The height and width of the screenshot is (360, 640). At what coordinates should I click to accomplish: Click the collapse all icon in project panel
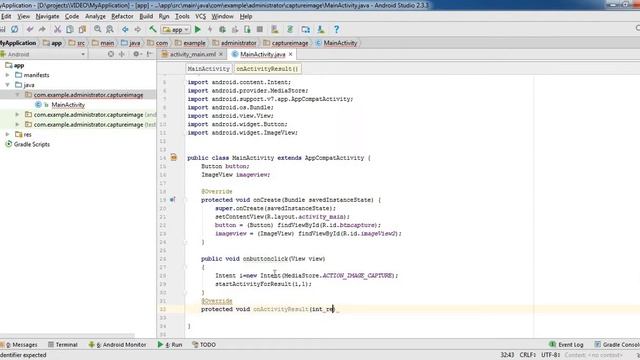pyautogui.click(x=122, y=54)
